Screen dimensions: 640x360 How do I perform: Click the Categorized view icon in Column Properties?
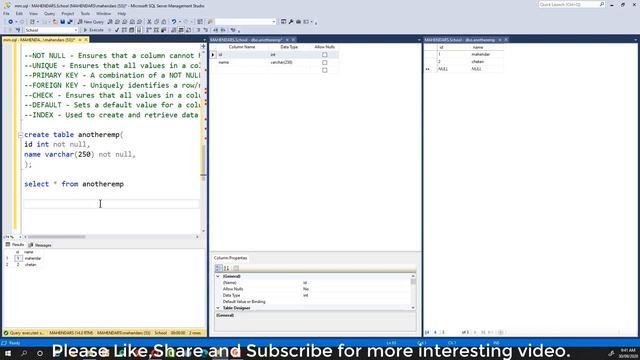[218, 268]
